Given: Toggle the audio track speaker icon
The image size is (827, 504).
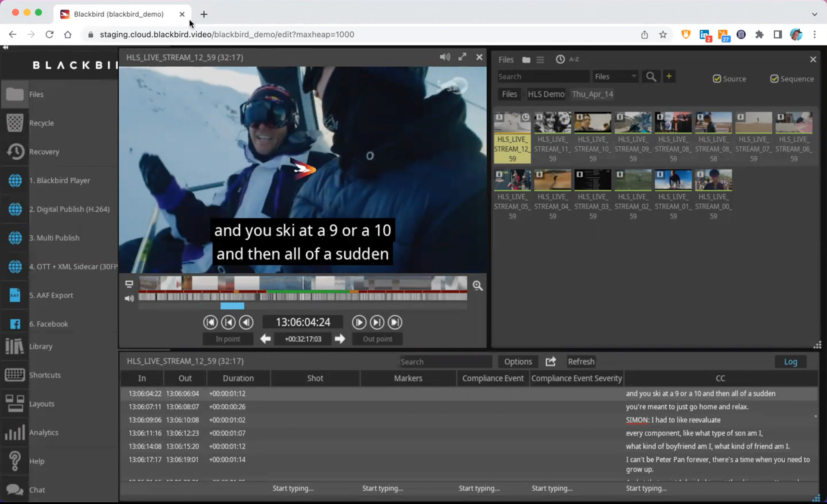Looking at the screenshot, I should pos(129,298).
